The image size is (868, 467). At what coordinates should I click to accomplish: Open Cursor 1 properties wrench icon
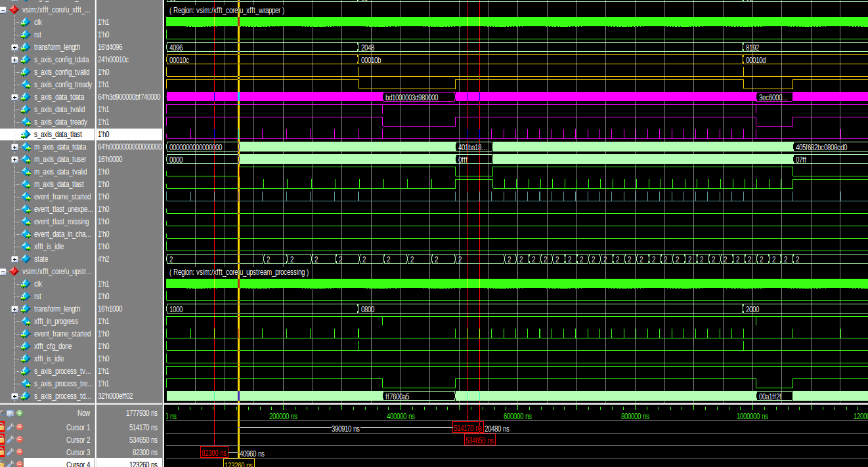pyautogui.click(x=11, y=427)
